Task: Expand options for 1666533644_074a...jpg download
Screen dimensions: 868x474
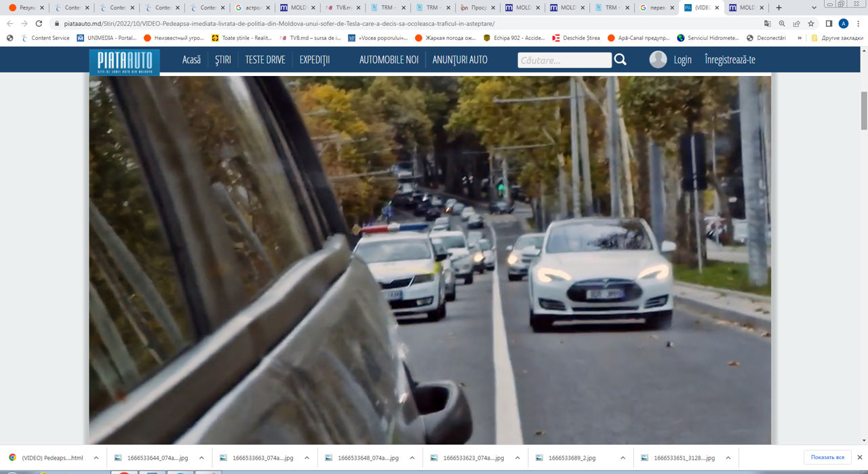Action: pyautogui.click(x=201, y=458)
